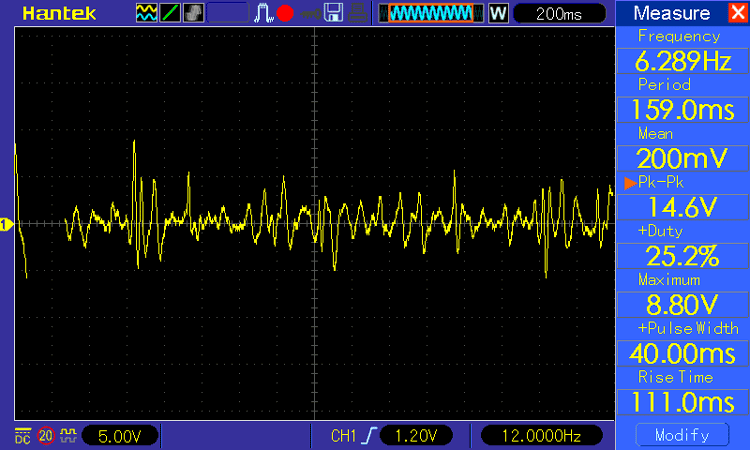Viewport: 750px width, 450px height.
Task: Select the +Pulse Width 40.00ms measurement
Action: coord(683,354)
